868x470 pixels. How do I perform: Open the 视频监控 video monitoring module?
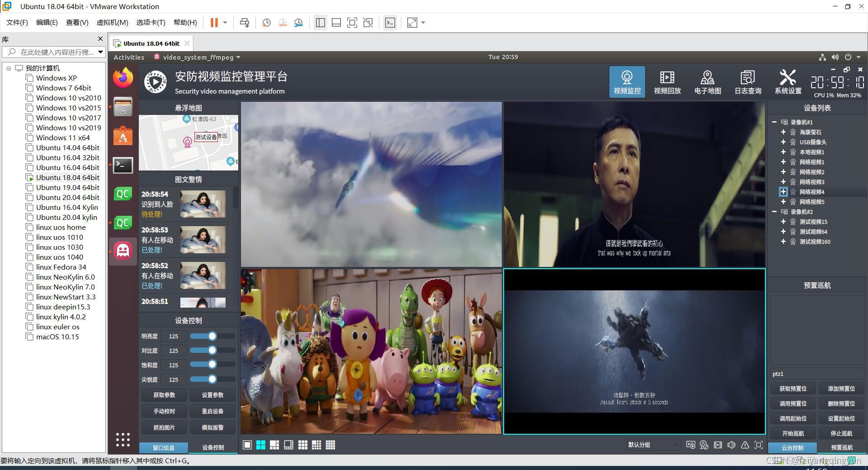pos(627,81)
